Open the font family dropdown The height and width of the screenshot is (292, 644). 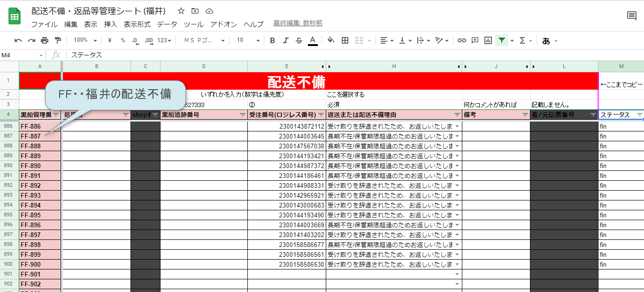click(x=204, y=40)
